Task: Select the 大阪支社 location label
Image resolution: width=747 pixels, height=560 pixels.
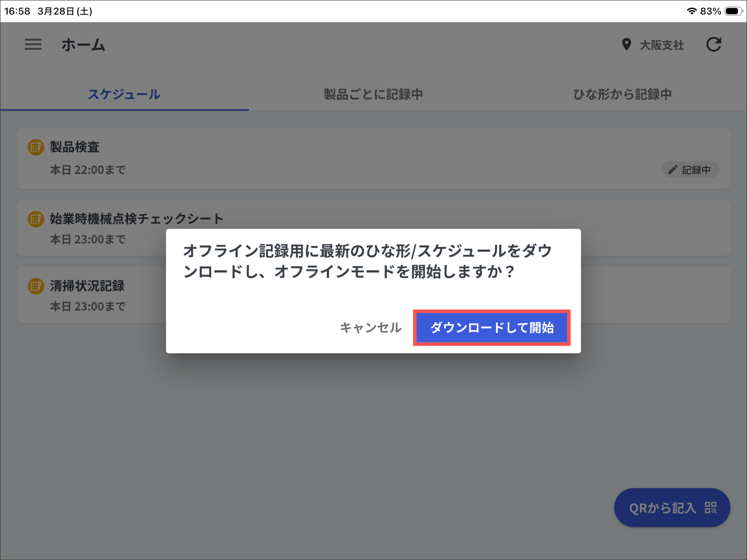Action: [x=662, y=45]
